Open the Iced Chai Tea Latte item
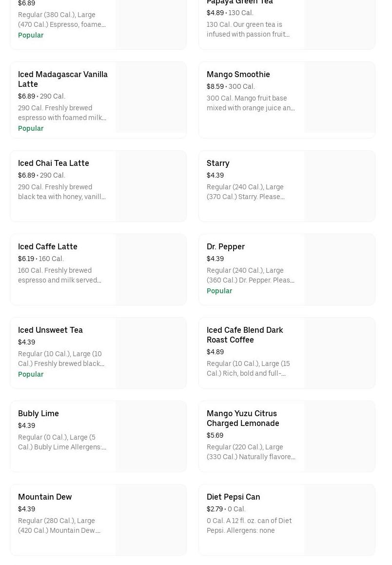Image resolution: width=392 pixels, height=565 pixels. pos(54,163)
